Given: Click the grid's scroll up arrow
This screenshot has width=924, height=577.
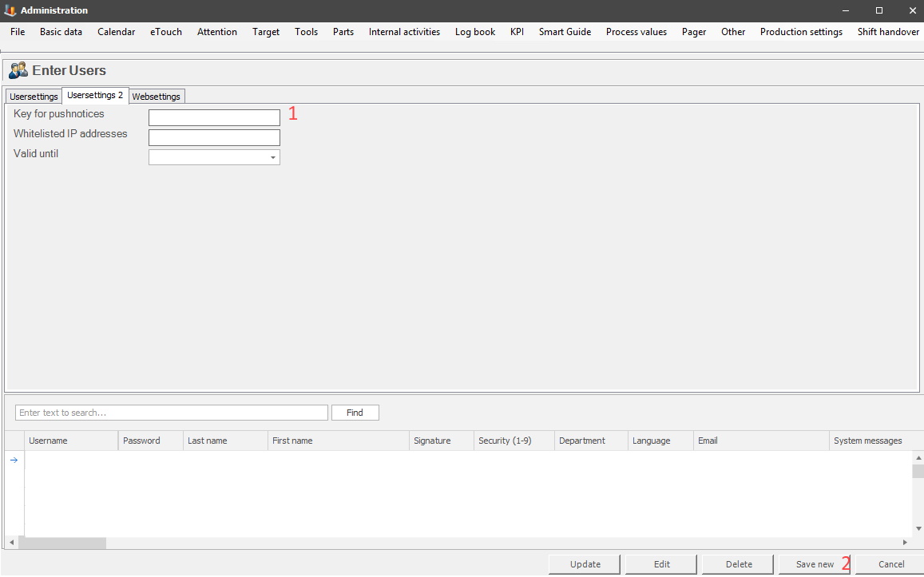Looking at the screenshot, I should click(918, 457).
